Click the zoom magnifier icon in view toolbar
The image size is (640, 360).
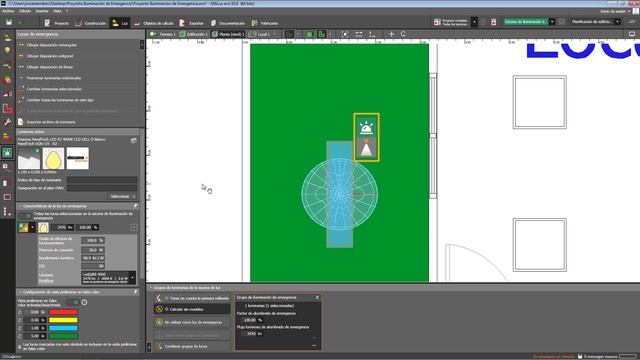[403, 34]
